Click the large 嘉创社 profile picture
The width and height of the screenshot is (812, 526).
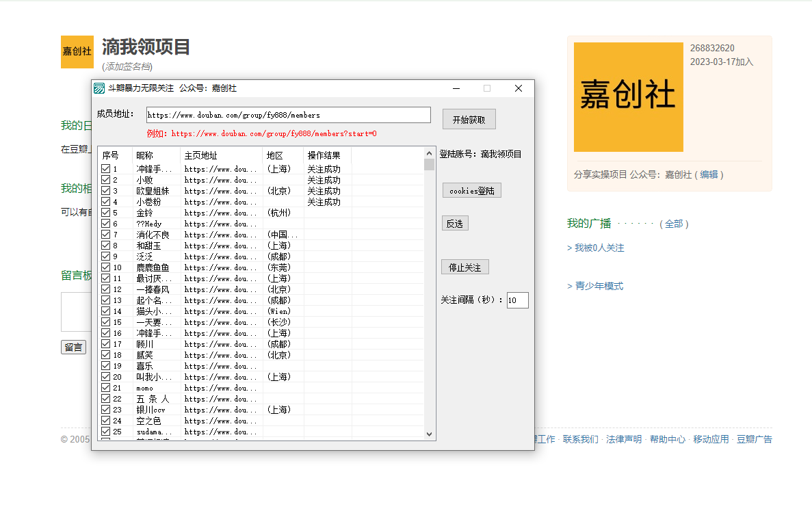(x=628, y=97)
